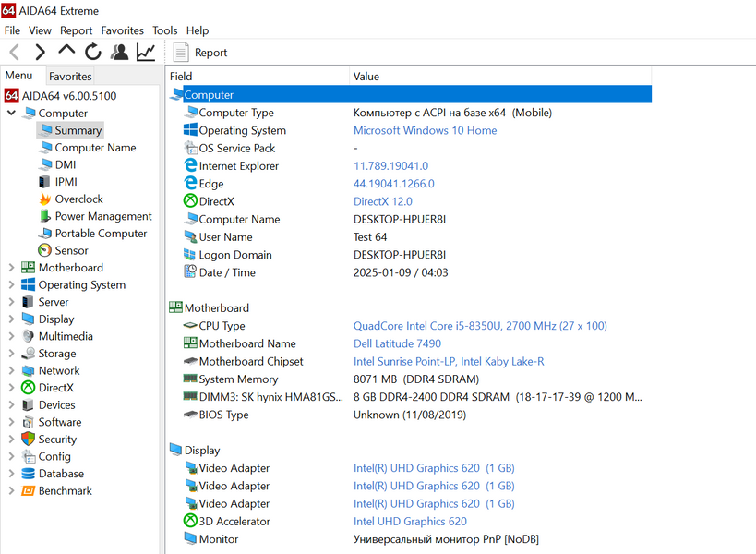Select the Sensor gauge icon
Viewport: 756px width, 554px height.
44,250
